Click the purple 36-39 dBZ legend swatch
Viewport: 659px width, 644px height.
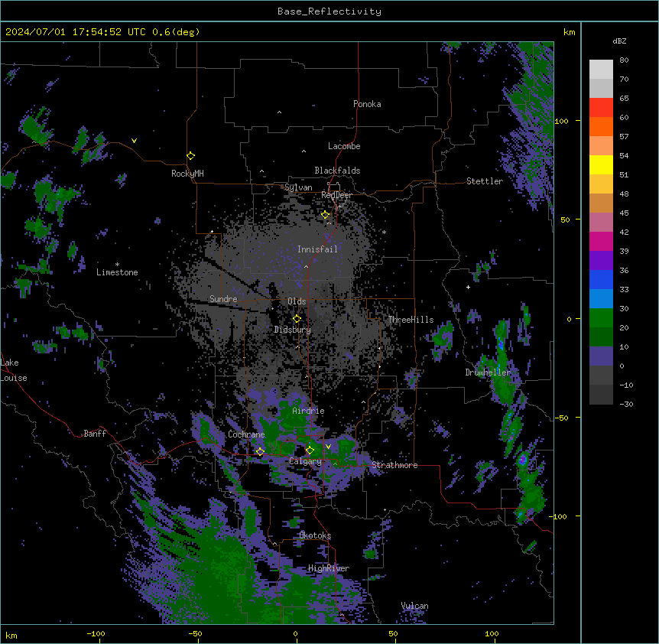pyautogui.click(x=601, y=261)
